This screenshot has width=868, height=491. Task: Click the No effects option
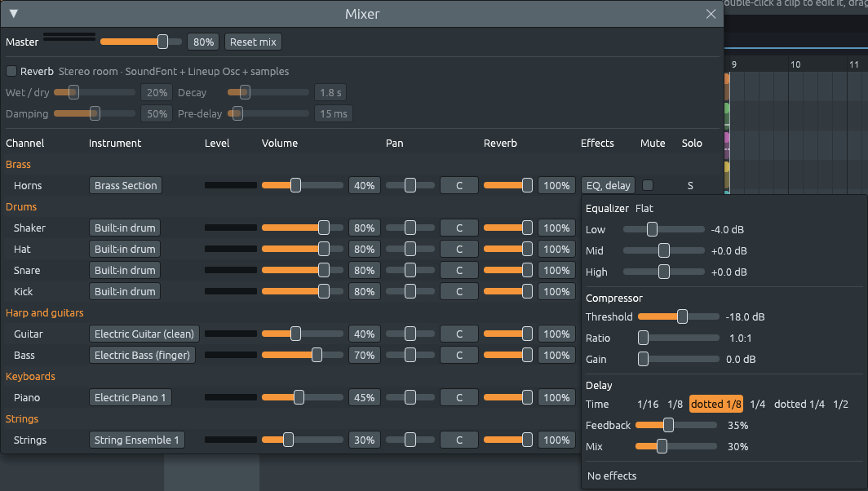point(612,476)
